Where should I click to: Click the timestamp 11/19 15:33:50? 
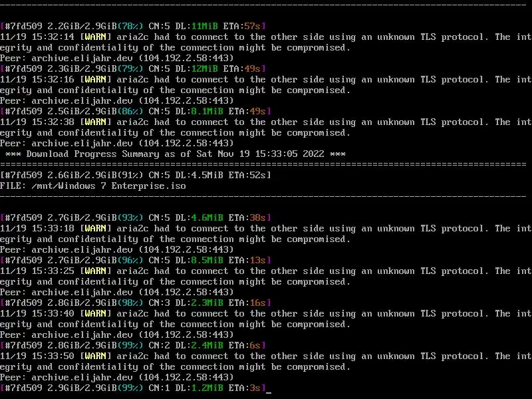pyautogui.click(x=37, y=356)
